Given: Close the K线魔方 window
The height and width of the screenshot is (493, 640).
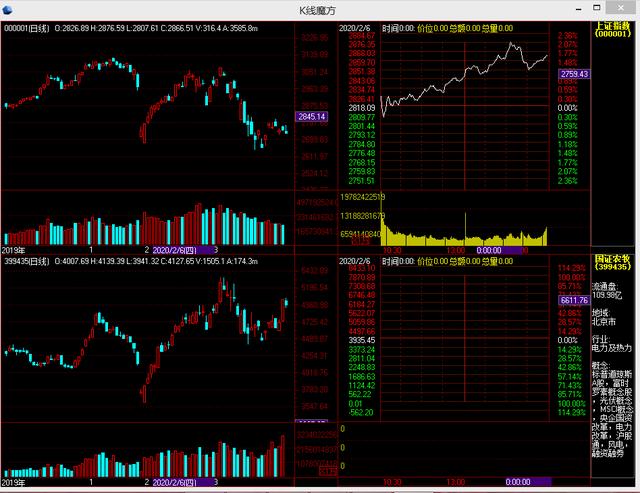Looking at the screenshot, I should [x=620, y=8].
